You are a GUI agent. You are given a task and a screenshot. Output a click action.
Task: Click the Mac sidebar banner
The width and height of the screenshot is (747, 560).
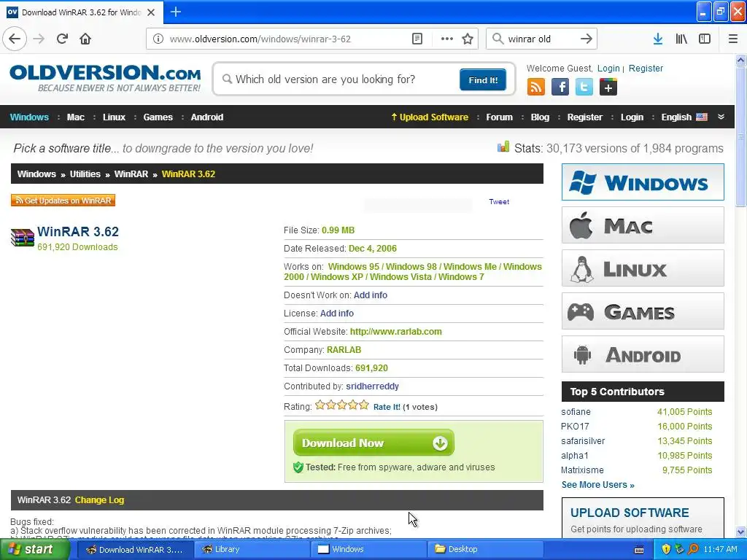[643, 225]
